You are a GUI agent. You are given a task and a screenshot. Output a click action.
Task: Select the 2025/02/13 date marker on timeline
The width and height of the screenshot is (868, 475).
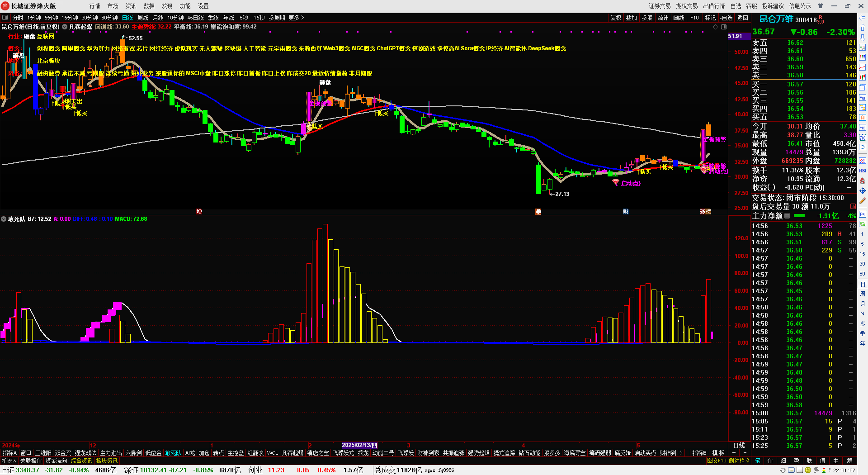coord(359,445)
